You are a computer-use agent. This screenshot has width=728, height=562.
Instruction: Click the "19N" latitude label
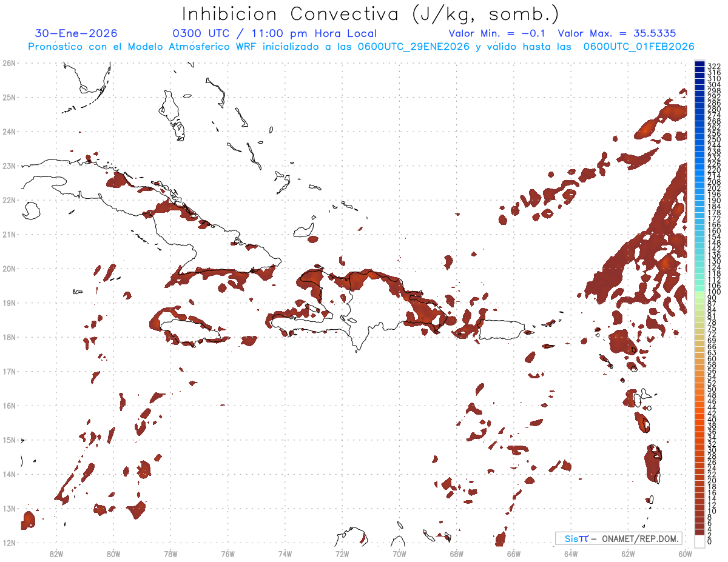[x=8, y=303]
